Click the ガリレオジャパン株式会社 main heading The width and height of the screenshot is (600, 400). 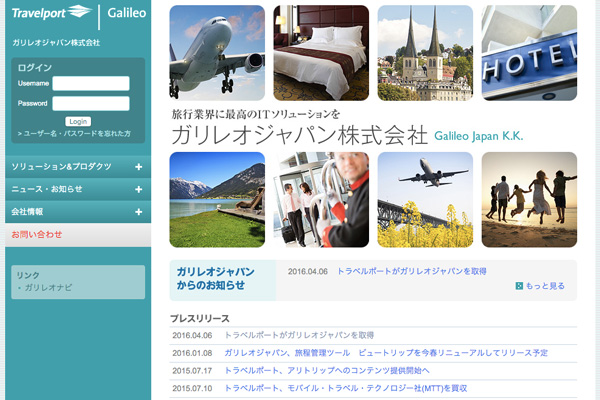[299, 135]
